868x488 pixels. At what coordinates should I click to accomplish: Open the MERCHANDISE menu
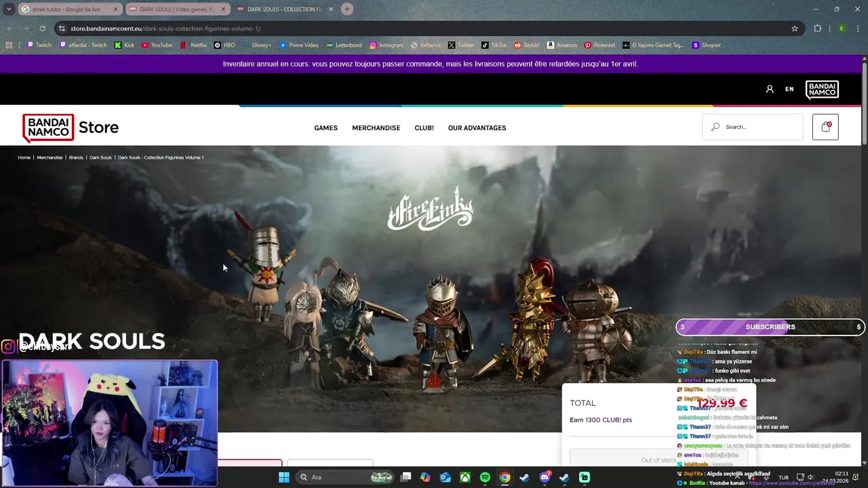(x=376, y=127)
